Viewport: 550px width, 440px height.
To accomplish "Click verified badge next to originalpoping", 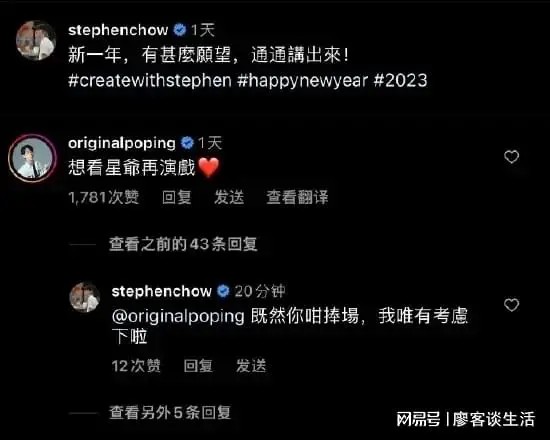I will [187, 143].
